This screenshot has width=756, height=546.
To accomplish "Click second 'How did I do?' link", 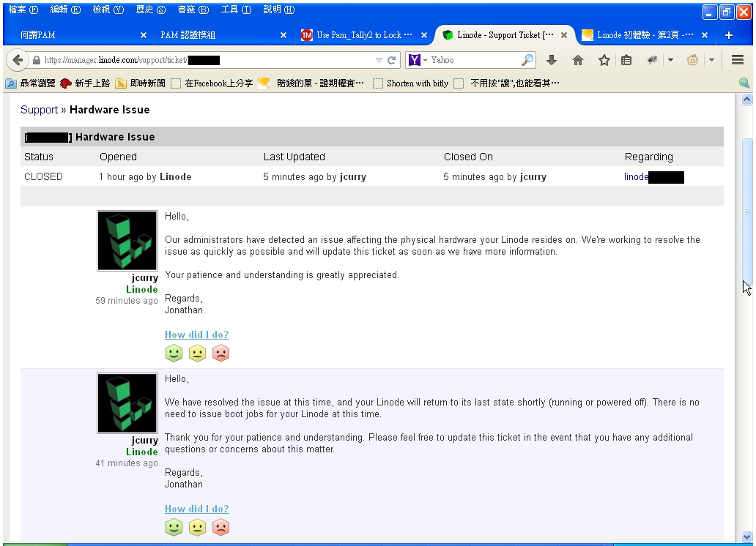I will [197, 509].
